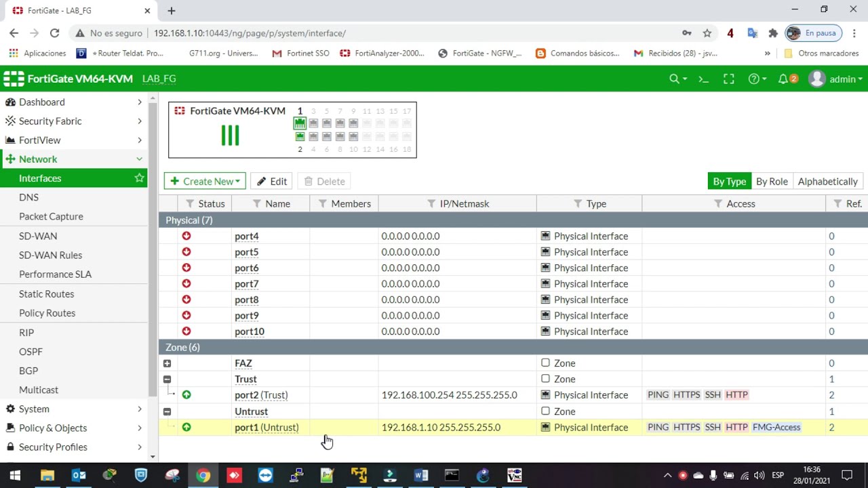Image resolution: width=868 pixels, height=488 pixels.
Task: Expand the FortiView menu
Action: (73, 140)
